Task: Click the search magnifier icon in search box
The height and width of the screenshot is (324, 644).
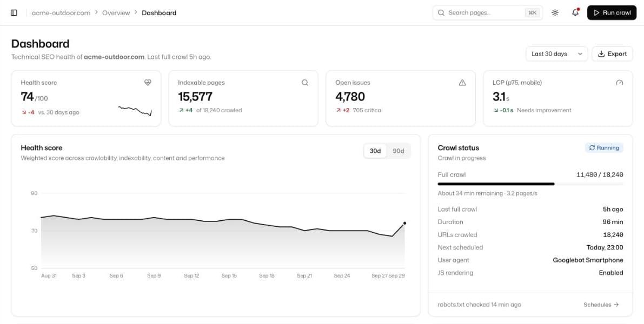Action: (441, 13)
